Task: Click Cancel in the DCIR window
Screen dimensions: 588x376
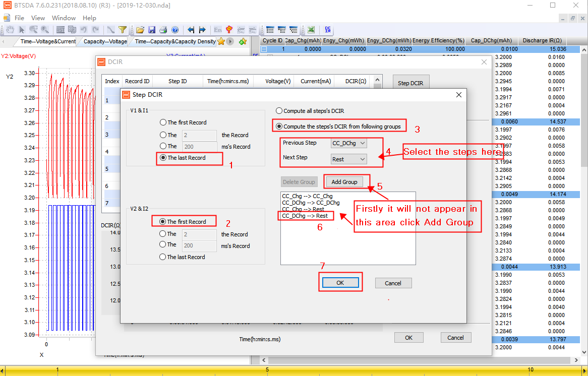Action: (455, 337)
